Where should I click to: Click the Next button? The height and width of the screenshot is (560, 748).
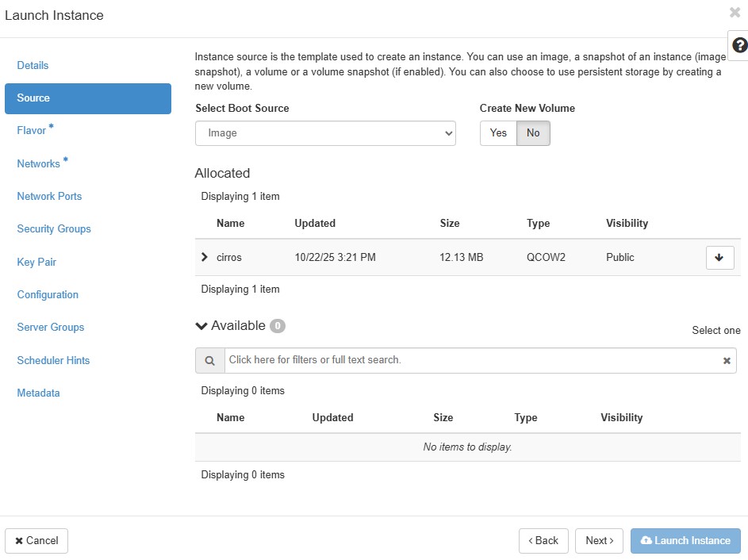(x=599, y=540)
